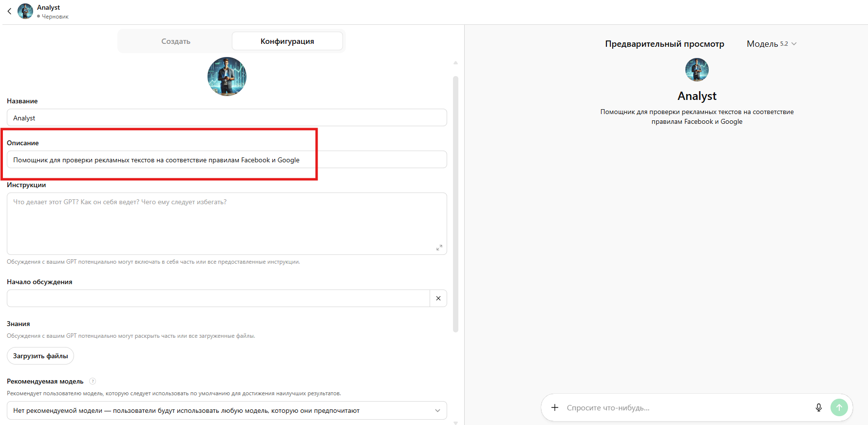The height and width of the screenshot is (425, 868).
Task: Remove the conversation starter with X icon
Action: pyautogui.click(x=438, y=298)
